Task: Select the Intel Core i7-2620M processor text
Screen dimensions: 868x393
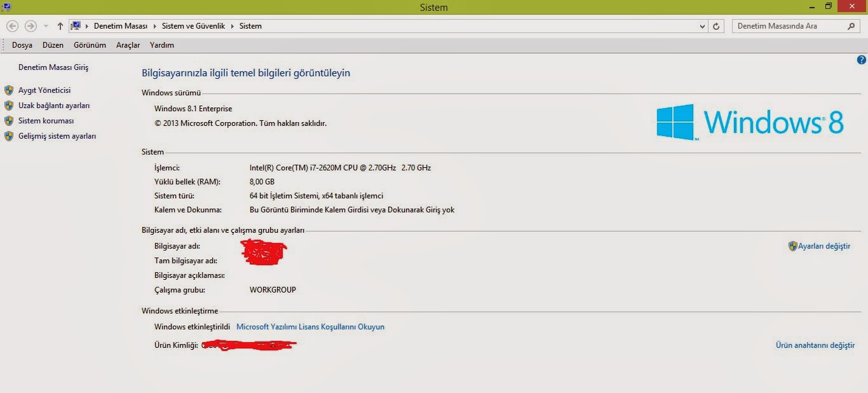Action: pos(340,168)
